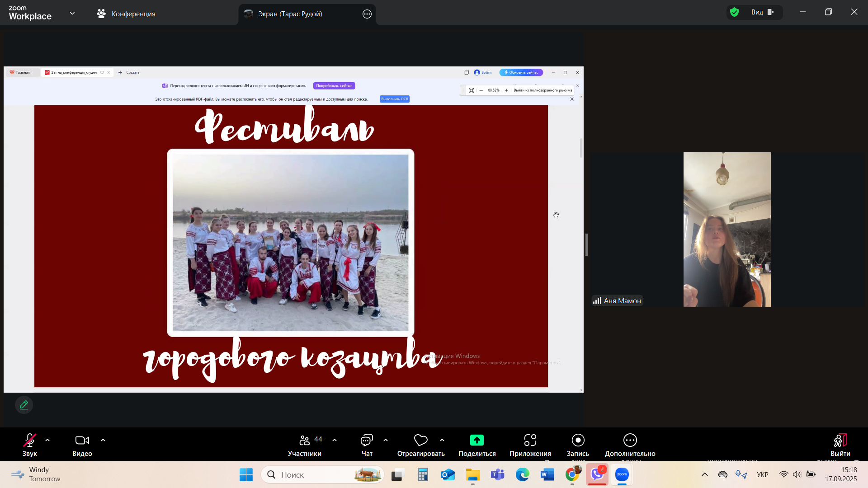The height and width of the screenshot is (488, 868).
Task: Click the green Поделиться share icon
Action: coord(476,440)
